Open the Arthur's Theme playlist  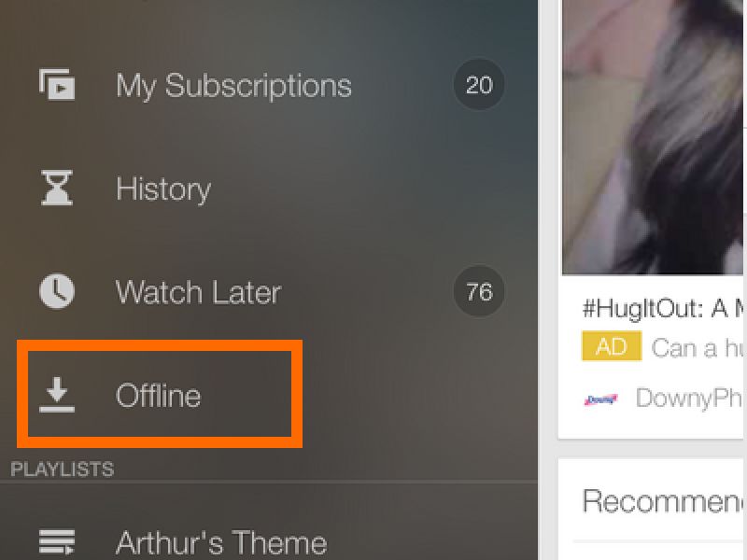[x=221, y=542]
